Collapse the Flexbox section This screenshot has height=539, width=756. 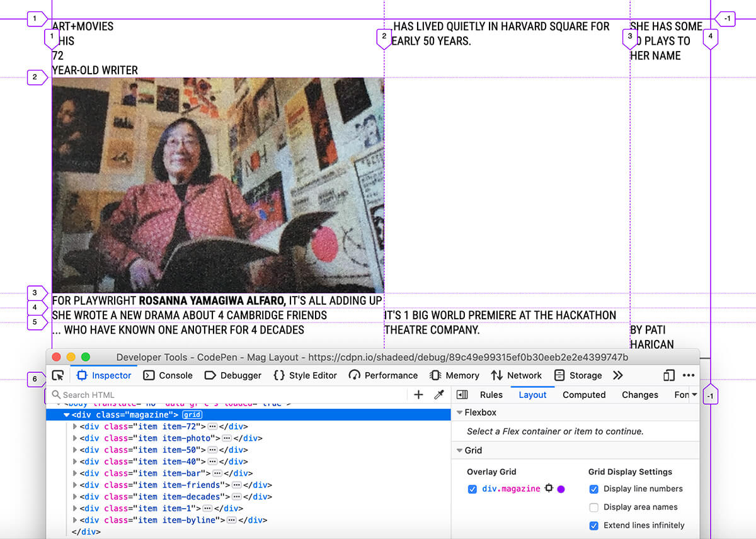pyautogui.click(x=459, y=412)
